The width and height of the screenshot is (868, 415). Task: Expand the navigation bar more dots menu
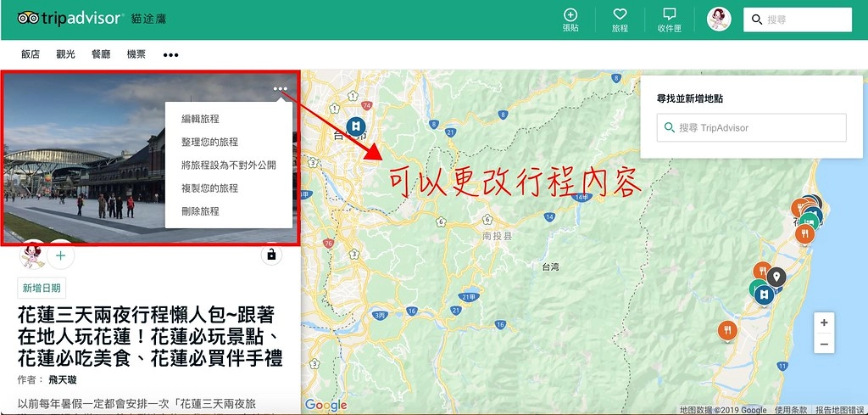(170, 55)
